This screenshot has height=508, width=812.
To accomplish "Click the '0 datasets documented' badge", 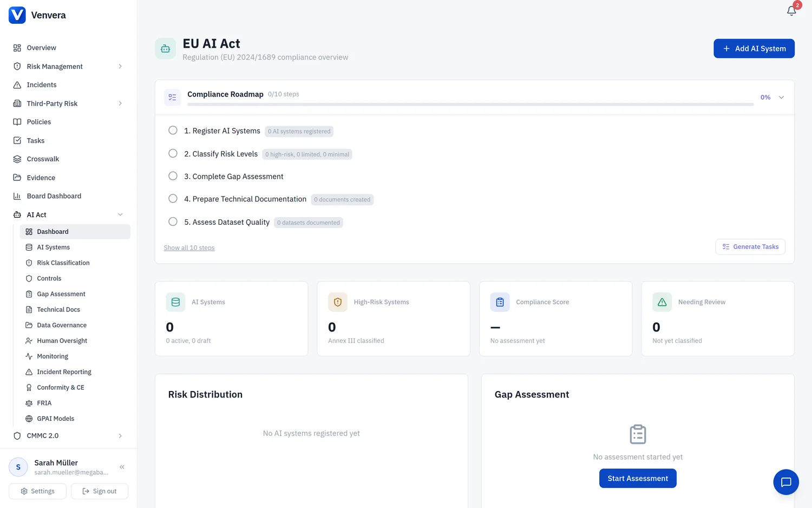I will coord(309,223).
